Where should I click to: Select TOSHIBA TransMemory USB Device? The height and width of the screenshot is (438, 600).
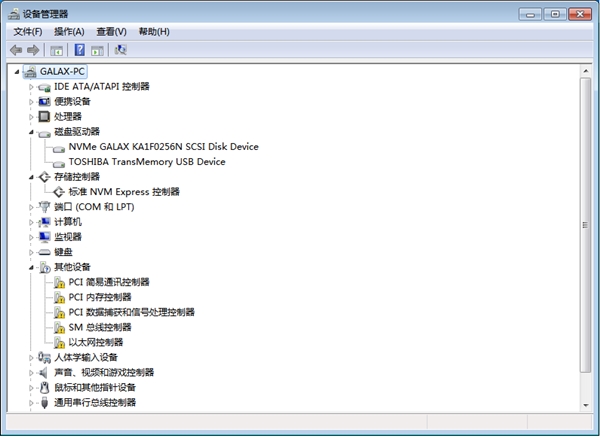147,162
